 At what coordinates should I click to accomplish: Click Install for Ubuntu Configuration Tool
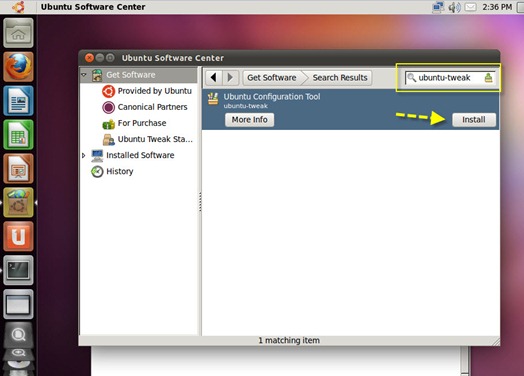[x=474, y=120]
